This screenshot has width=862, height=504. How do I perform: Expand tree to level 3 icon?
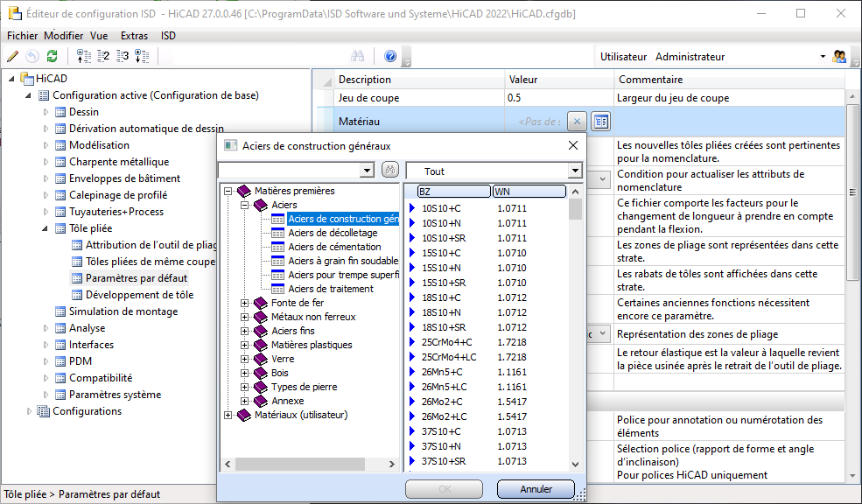(123, 56)
